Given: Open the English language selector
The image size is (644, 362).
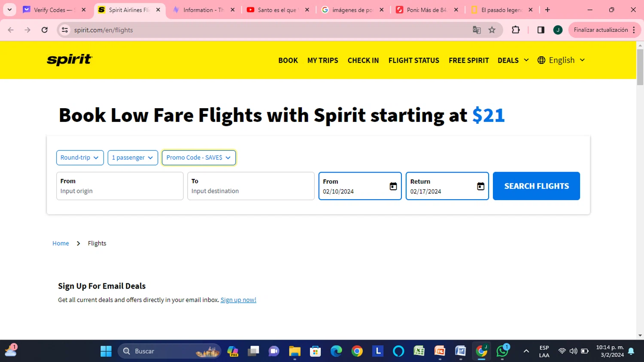Looking at the screenshot, I should 561,60.
